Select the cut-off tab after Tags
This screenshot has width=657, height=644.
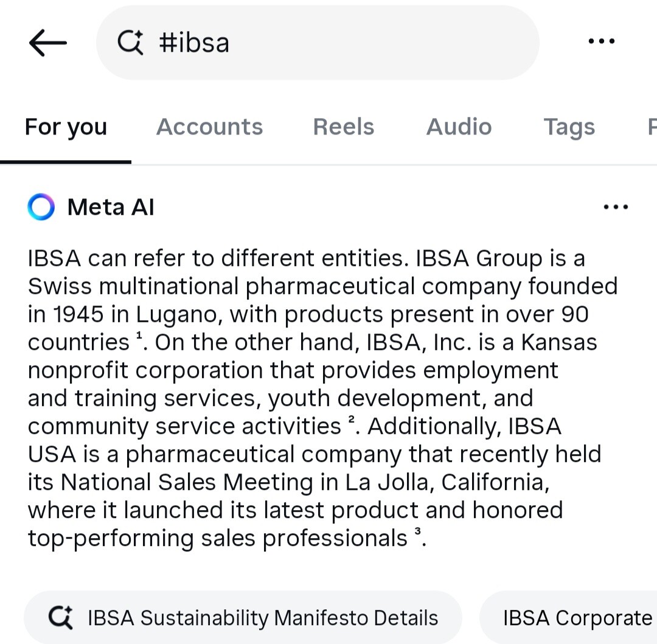651,127
